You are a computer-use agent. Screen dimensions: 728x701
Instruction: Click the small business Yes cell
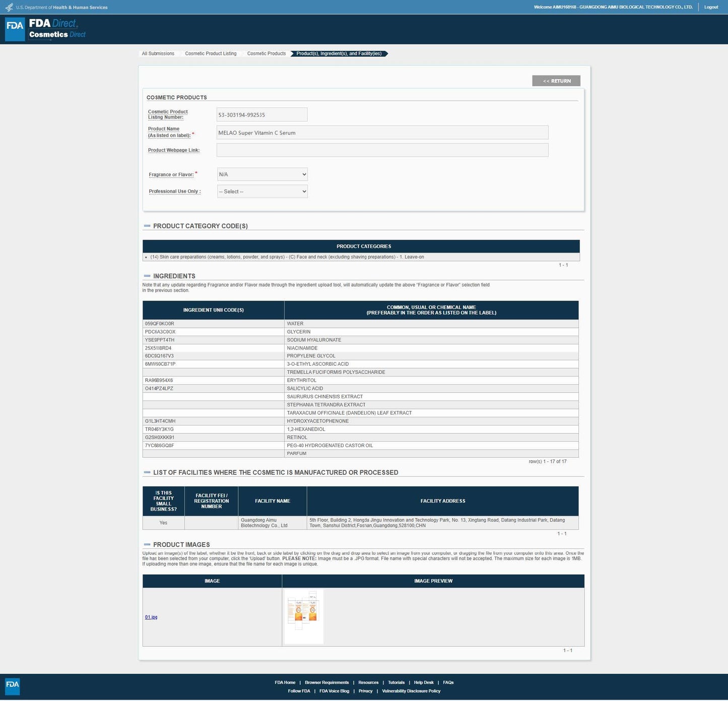coord(163,523)
